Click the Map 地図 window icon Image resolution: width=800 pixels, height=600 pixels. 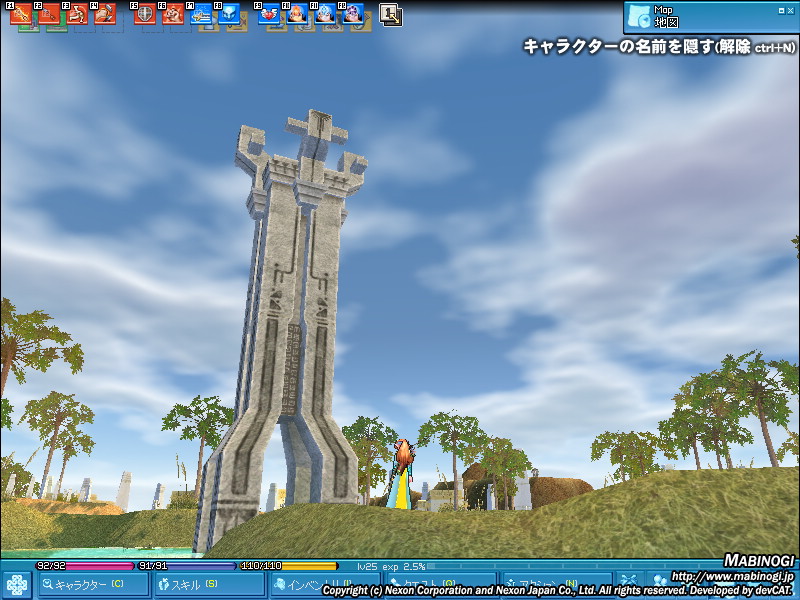pos(639,16)
